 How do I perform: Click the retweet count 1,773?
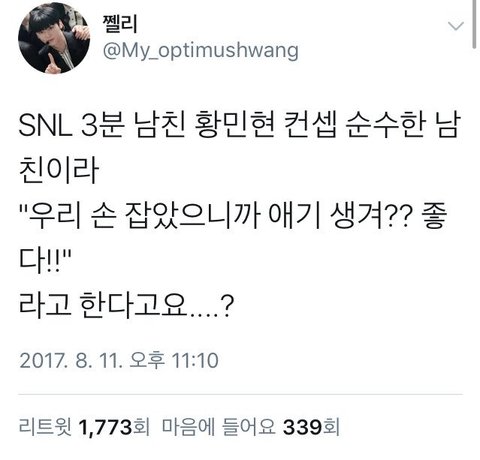[x=105, y=427]
